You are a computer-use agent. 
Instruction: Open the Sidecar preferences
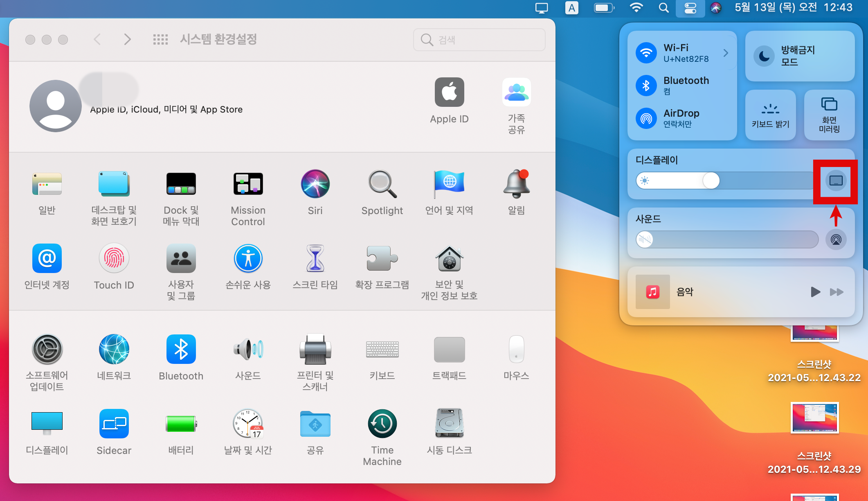tap(114, 424)
